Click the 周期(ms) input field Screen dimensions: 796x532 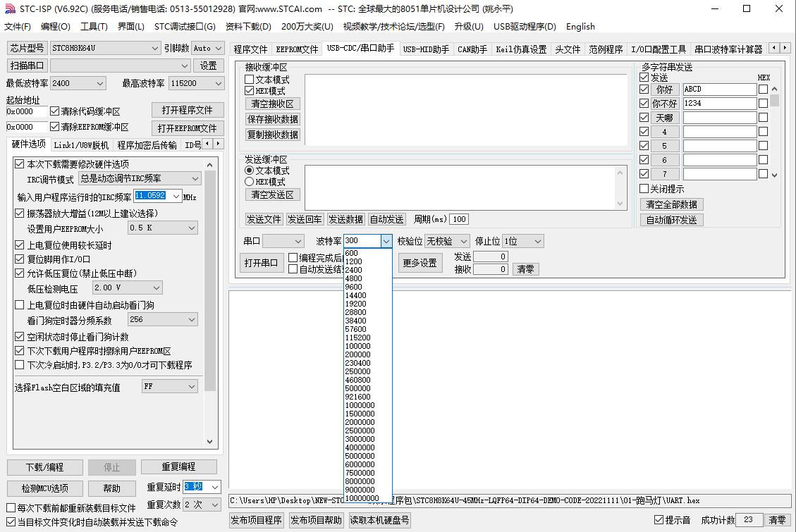click(459, 219)
